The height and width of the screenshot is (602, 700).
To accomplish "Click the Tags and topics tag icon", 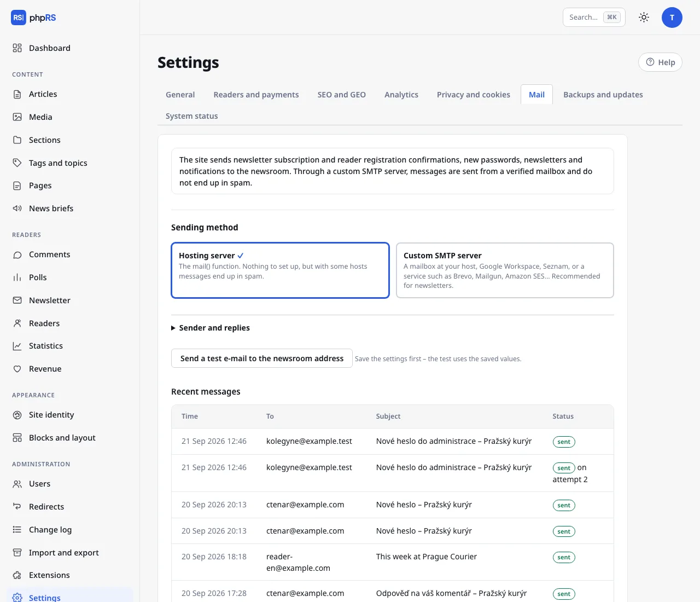I will coord(17,163).
